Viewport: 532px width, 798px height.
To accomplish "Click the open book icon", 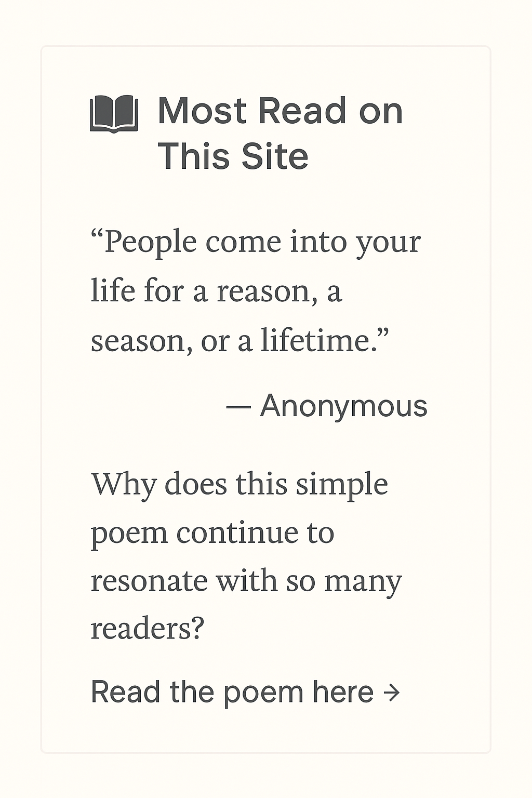I will click(114, 113).
